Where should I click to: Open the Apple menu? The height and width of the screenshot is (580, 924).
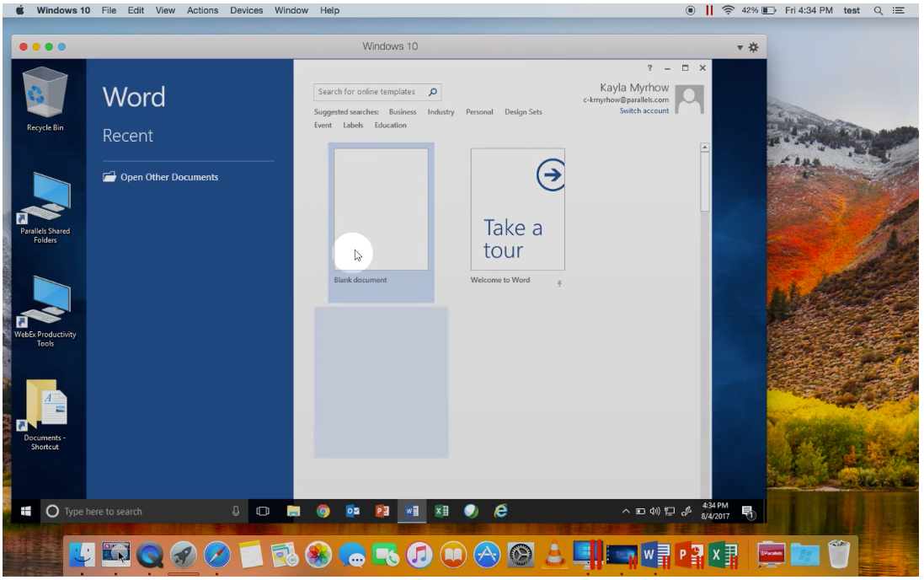19,11
